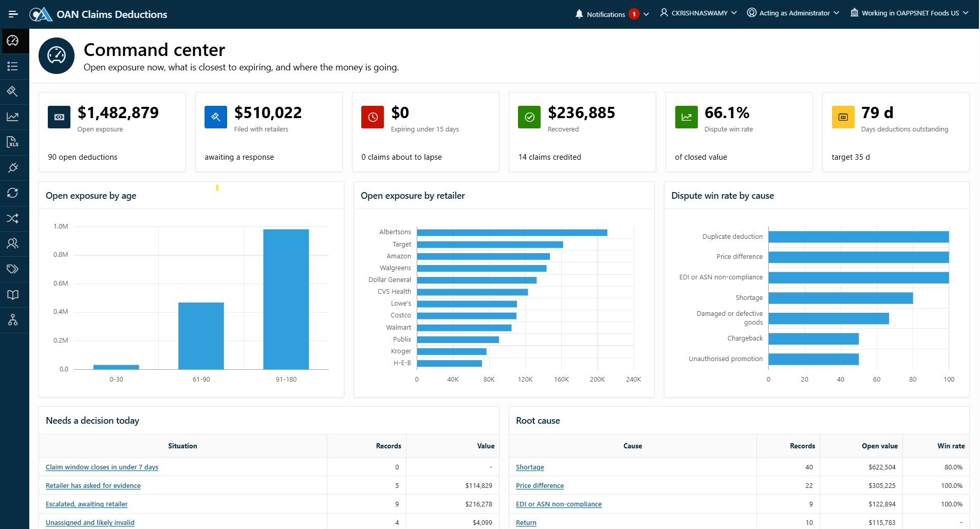The image size is (980, 529).
Task: Open the line chart analytics sidebar icon
Action: 13,117
